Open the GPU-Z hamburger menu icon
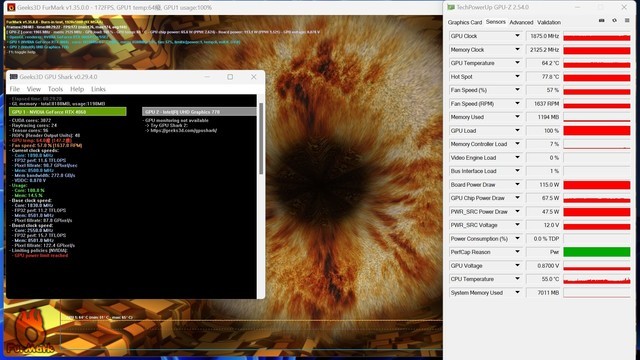Image resolution: width=640 pixels, height=360 pixels. 627,20
